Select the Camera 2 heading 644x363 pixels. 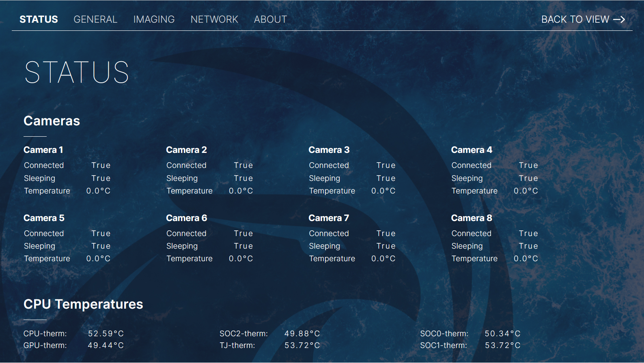click(x=186, y=150)
